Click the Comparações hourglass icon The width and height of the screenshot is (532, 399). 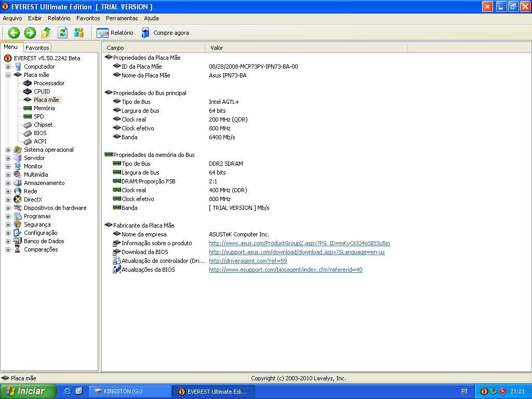(x=18, y=249)
